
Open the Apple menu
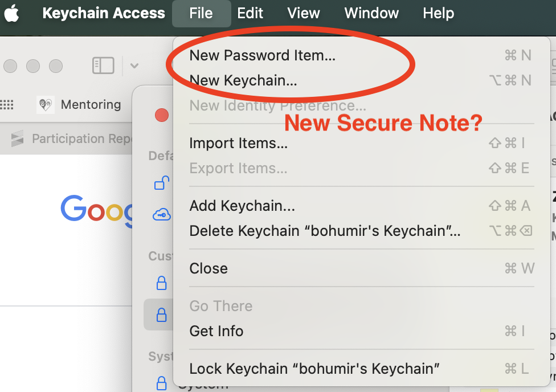tap(12, 13)
